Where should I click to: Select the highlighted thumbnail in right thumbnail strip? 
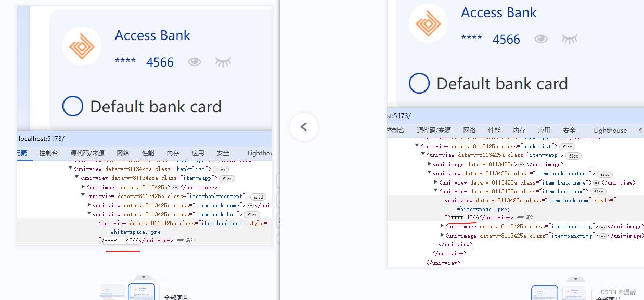pyautogui.click(x=545, y=293)
